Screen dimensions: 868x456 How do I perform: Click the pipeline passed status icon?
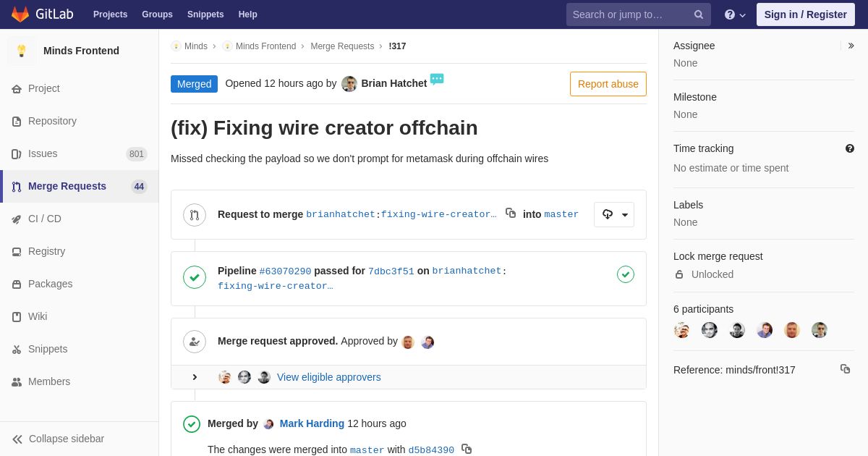coord(195,277)
